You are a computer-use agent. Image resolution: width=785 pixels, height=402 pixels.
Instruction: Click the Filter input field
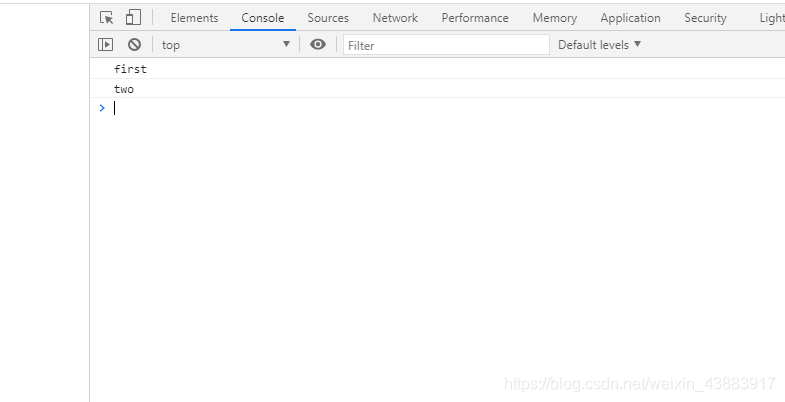click(446, 45)
